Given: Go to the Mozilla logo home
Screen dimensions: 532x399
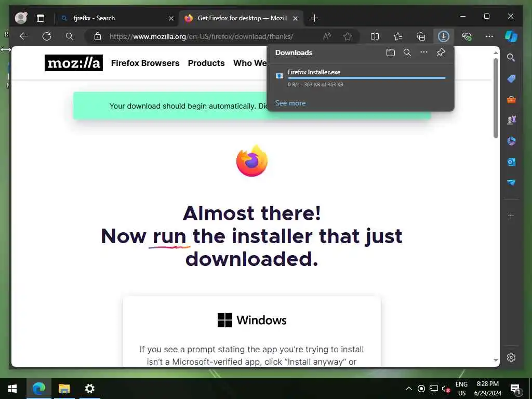Looking at the screenshot, I should click(x=74, y=63).
